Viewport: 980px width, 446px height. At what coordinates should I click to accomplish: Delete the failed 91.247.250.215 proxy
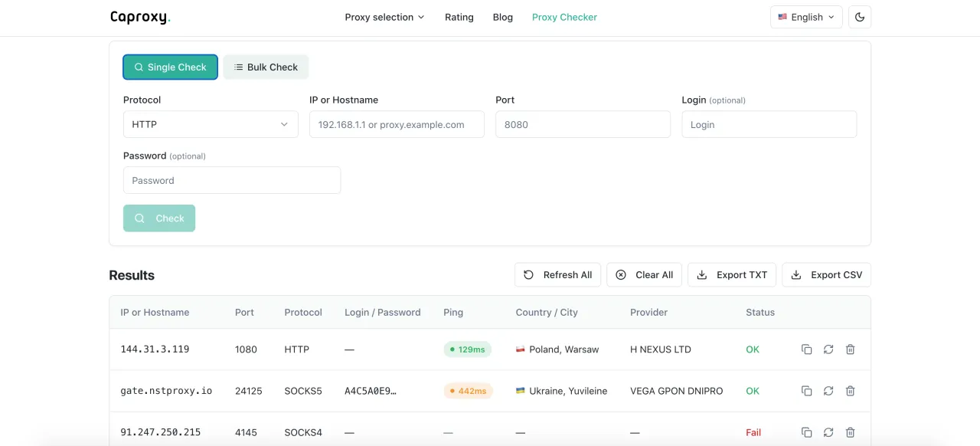pos(850,432)
